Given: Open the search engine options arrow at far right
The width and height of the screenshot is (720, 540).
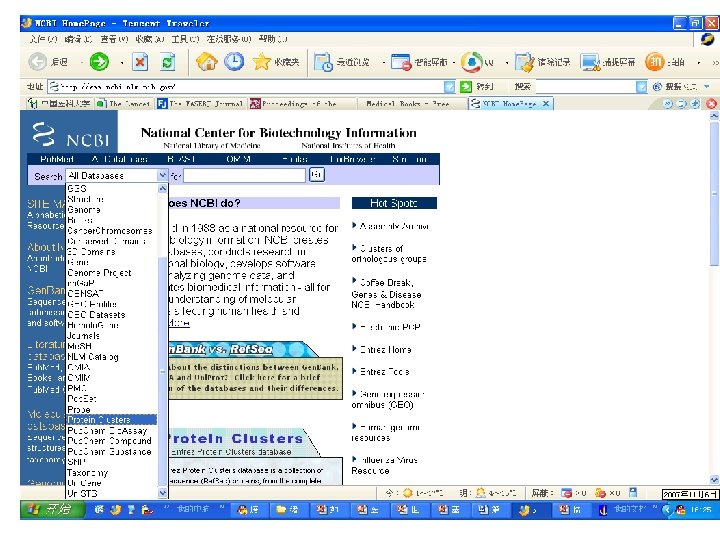Looking at the screenshot, I should pos(707,86).
